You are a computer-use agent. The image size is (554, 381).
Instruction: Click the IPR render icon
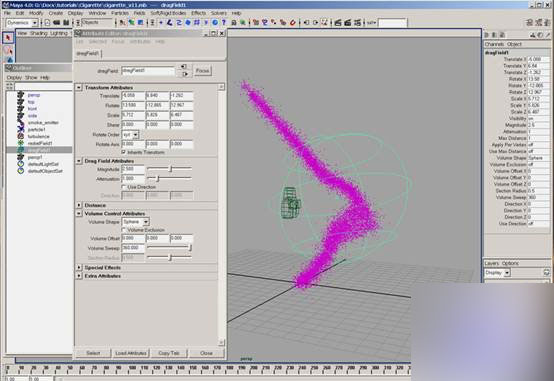click(348, 23)
